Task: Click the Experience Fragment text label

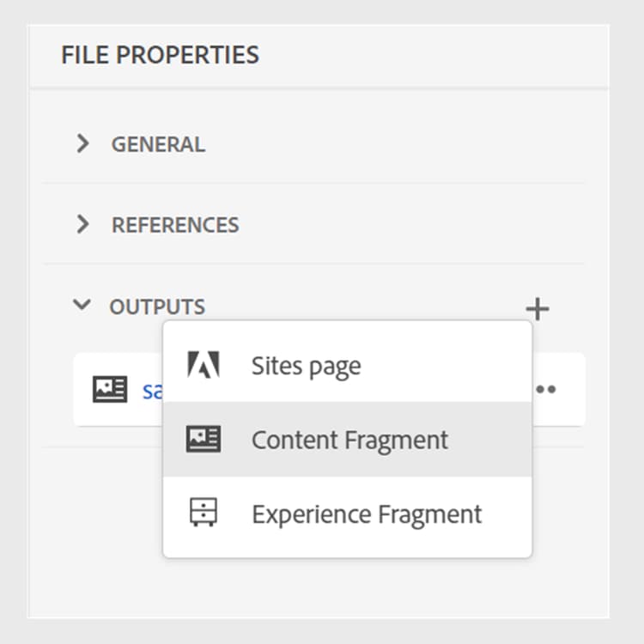Action: (x=367, y=514)
